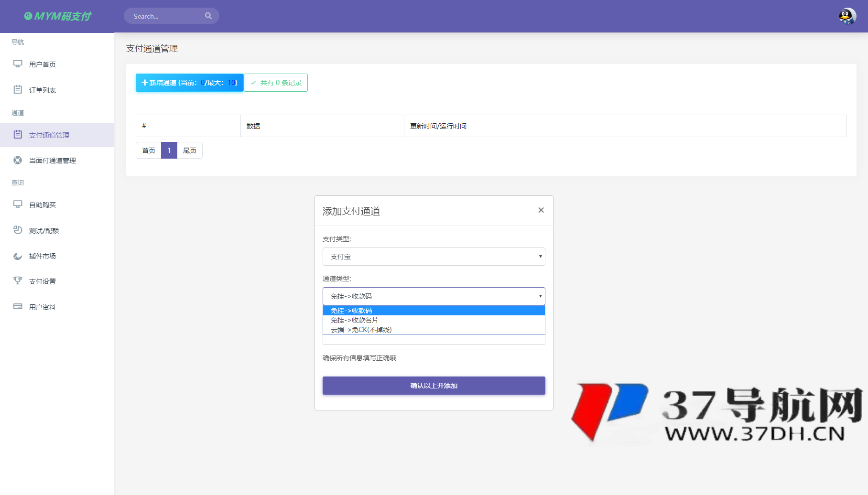
Task: Select the 订单列表 clipboard icon
Action: [x=18, y=89]
